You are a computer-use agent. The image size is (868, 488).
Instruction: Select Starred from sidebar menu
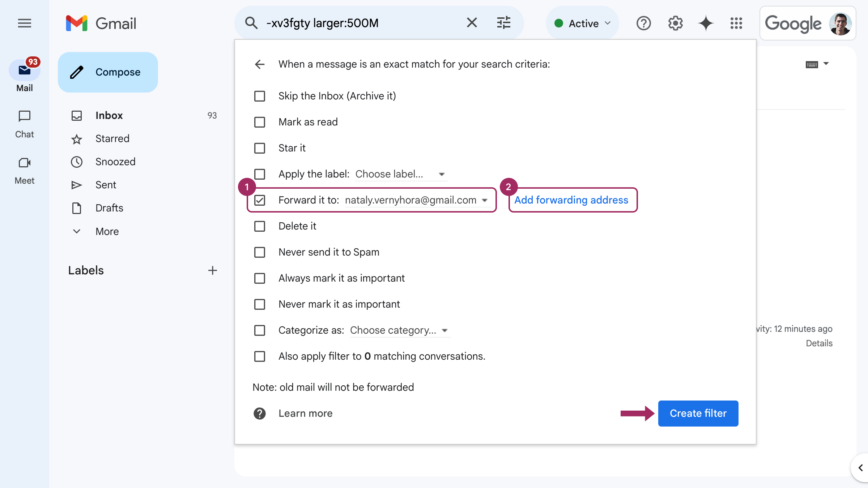(x=112, y=138)
